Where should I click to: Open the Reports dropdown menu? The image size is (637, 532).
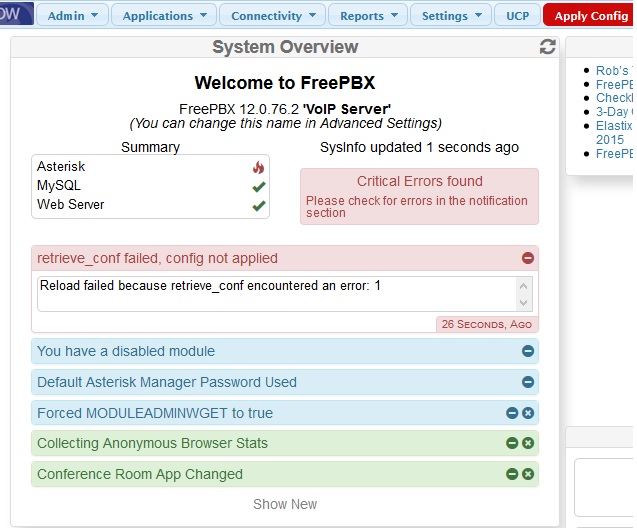(x=368, y=15)
